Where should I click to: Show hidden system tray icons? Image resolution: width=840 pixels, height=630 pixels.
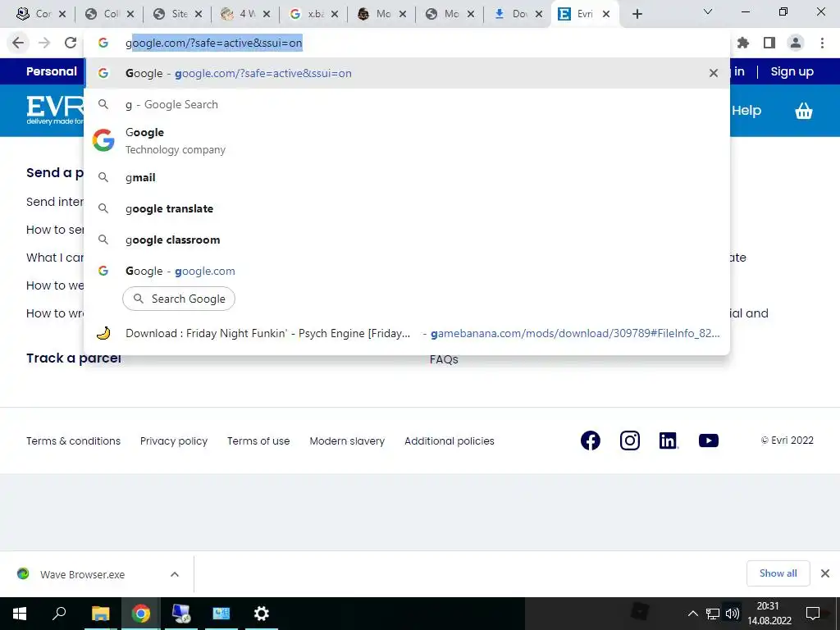pos(692,614)
